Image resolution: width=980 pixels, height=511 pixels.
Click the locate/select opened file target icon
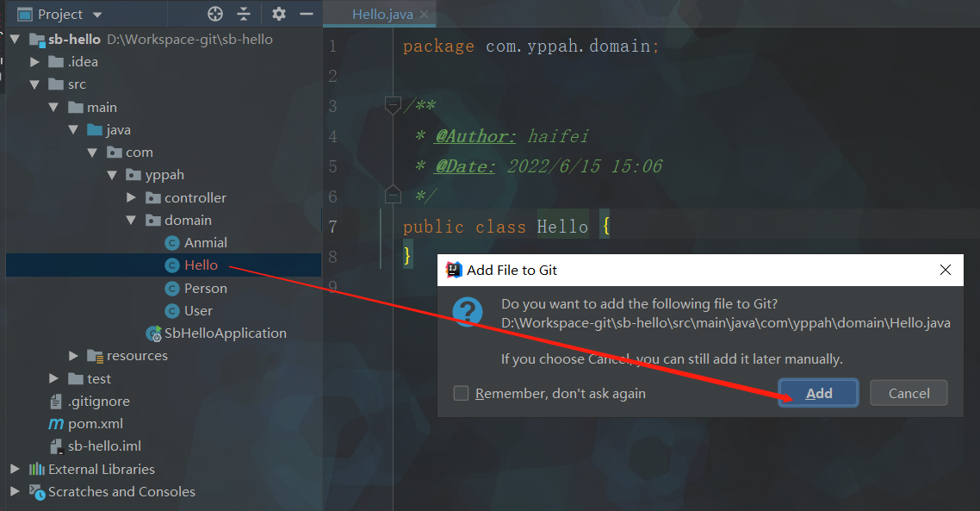[x=215, y=14]
